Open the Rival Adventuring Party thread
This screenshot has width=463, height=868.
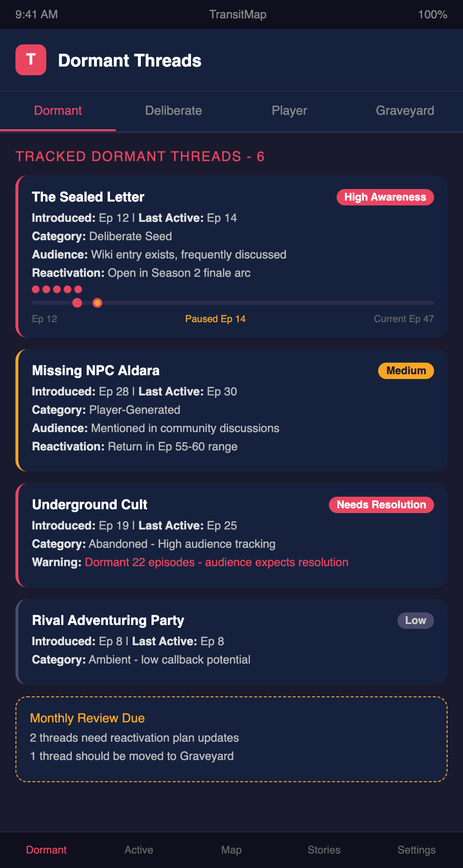point(108,621)
